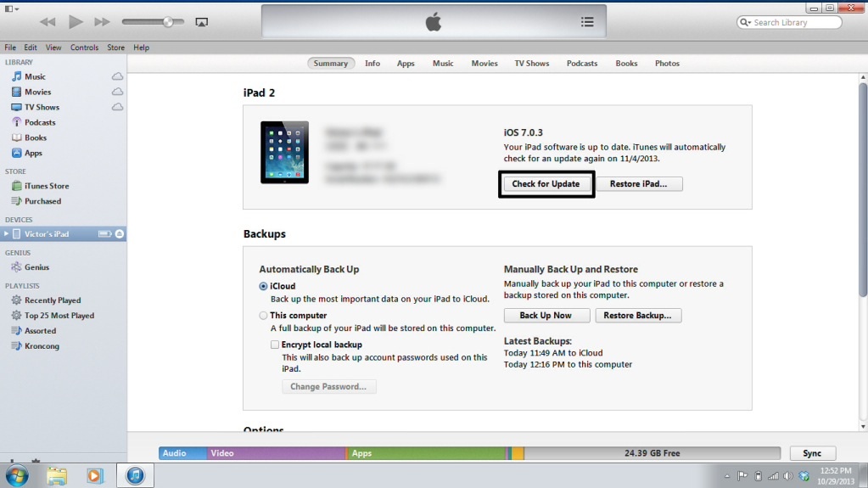Click the iCloud icon next to Movies
This screenshot has height=488, width=868.
pos(117,92)
